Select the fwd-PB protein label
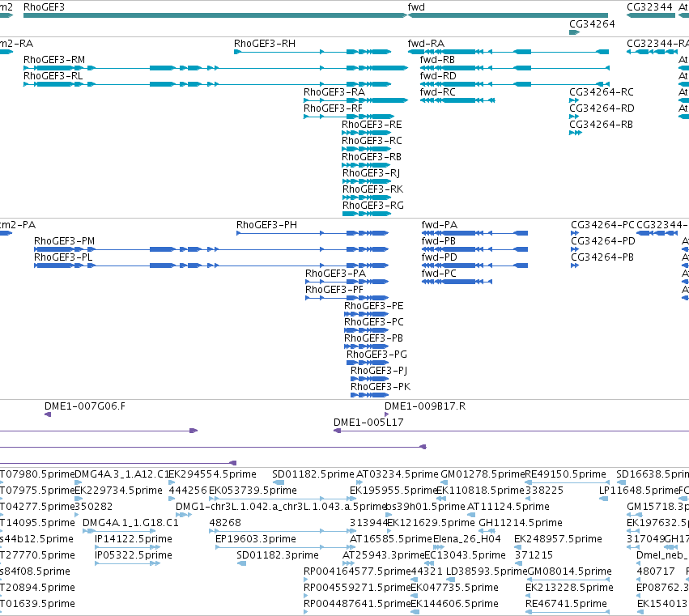This screenshot has width=689, height=616. (439, 241)
